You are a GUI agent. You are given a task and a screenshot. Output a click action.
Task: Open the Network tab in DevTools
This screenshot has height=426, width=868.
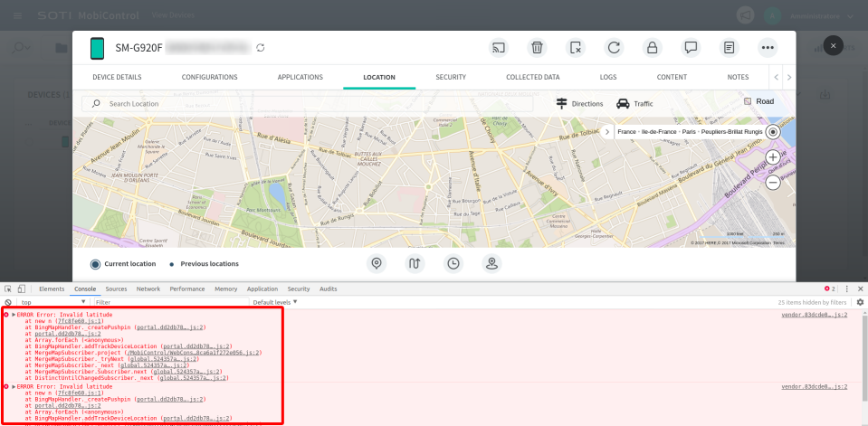tap(148, 289)
